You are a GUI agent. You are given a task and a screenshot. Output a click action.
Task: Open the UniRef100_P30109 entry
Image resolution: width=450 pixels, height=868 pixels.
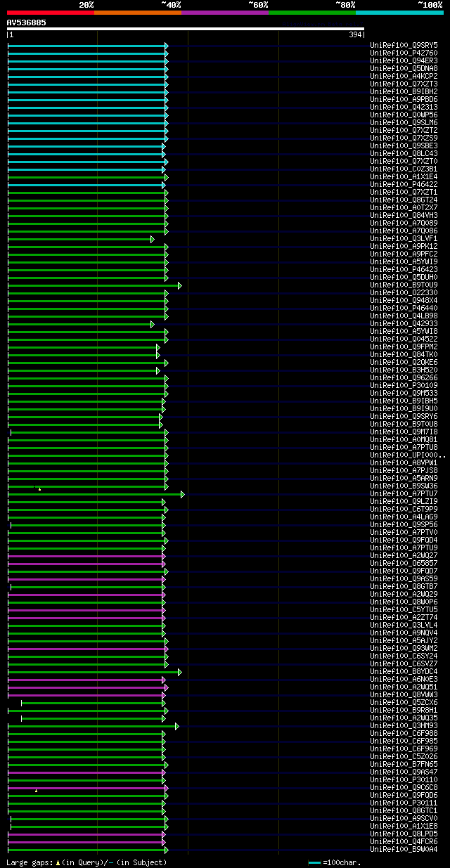(x=404, y=386)
